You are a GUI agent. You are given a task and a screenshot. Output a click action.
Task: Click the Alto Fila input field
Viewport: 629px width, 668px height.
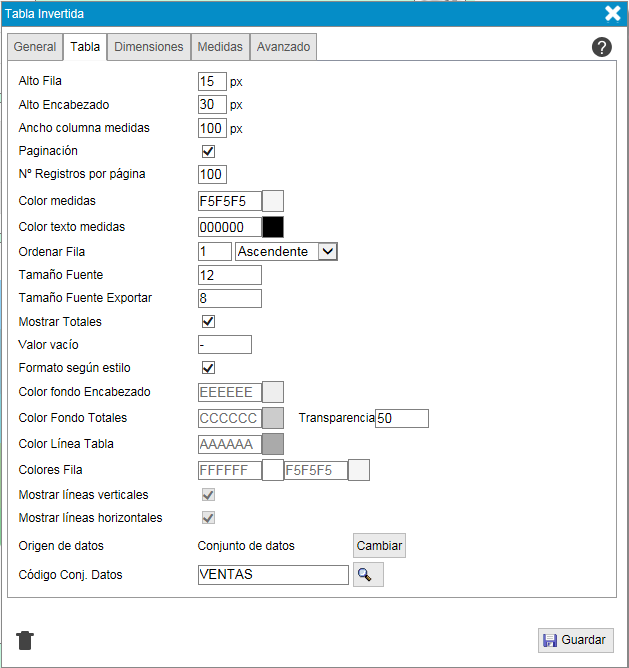212,81
